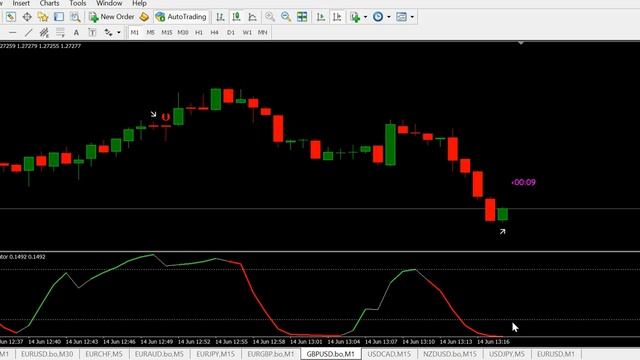This screenshot has height=360, width=640.
Task: Open the Insert menu
Action: click(x=21, y=3)
